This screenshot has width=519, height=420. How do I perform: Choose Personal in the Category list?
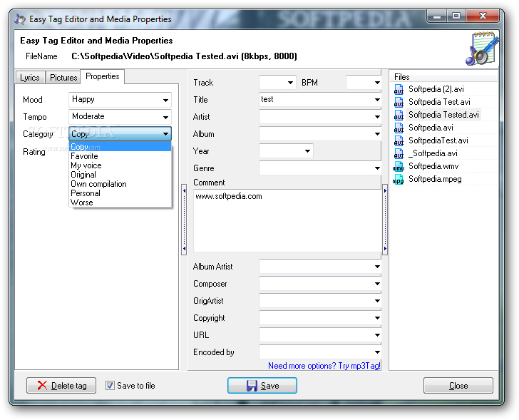120,193
